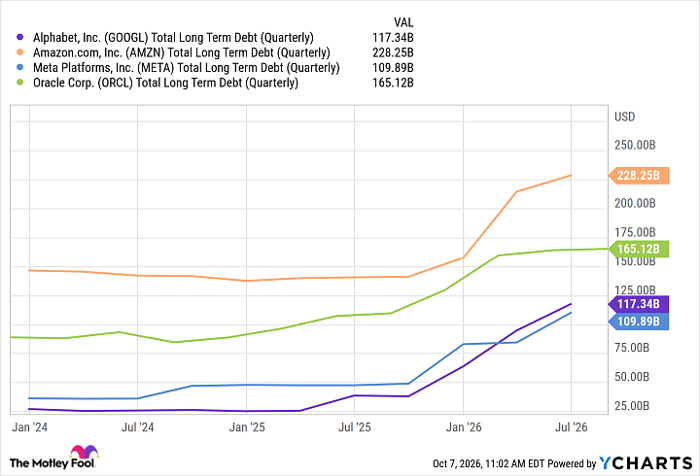Click the Jul '24 x-axis label
This screenshot has height=476, width=700.
click(x=138, y=427)
